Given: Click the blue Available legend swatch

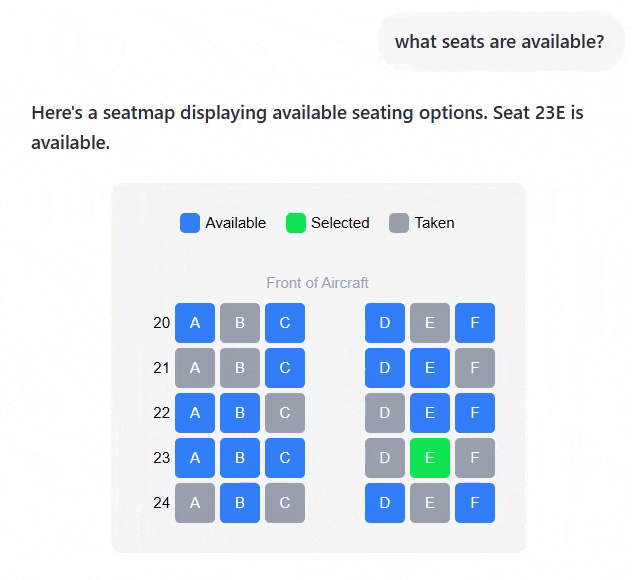Looking at the screenshot, I should click(190, 223).
